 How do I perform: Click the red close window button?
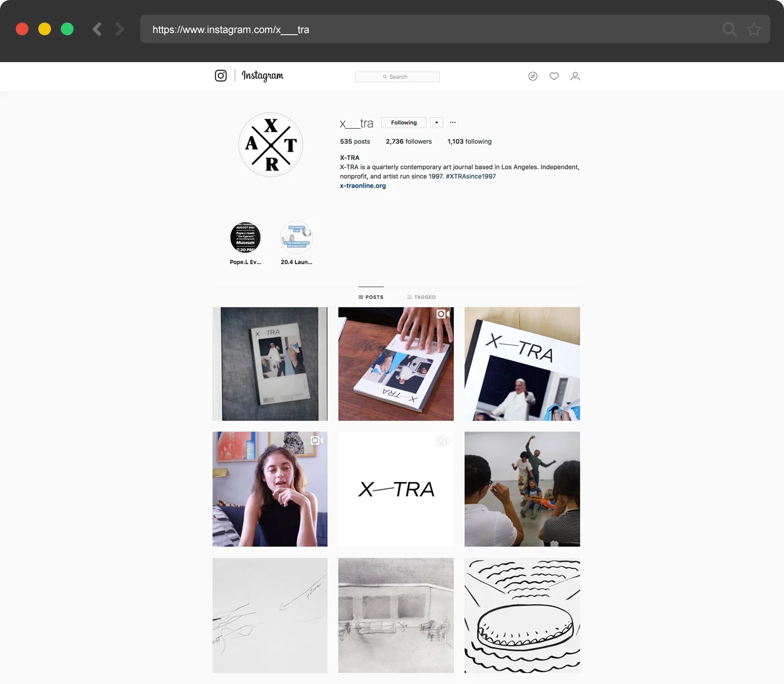[22, 29]
